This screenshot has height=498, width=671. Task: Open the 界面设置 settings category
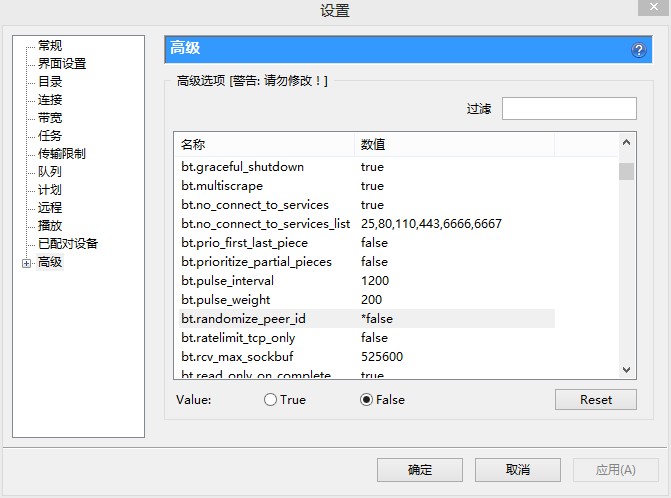click(x=62, y=64)
